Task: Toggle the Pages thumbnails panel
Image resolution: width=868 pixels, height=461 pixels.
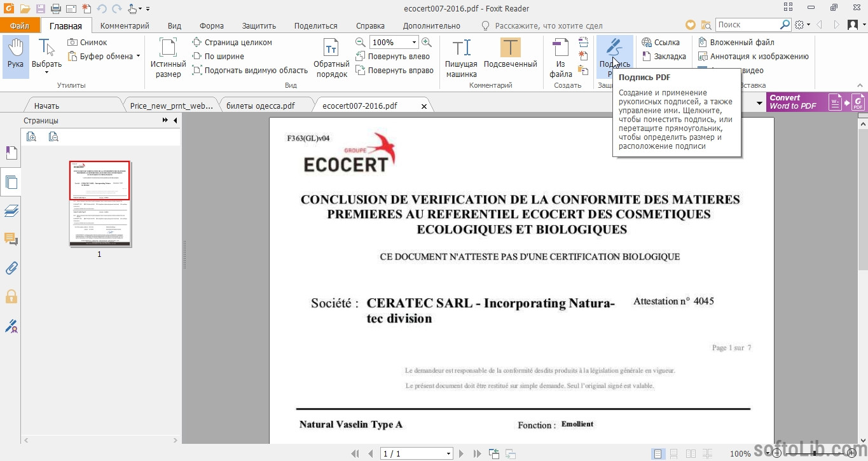Action: pos(11,182)
